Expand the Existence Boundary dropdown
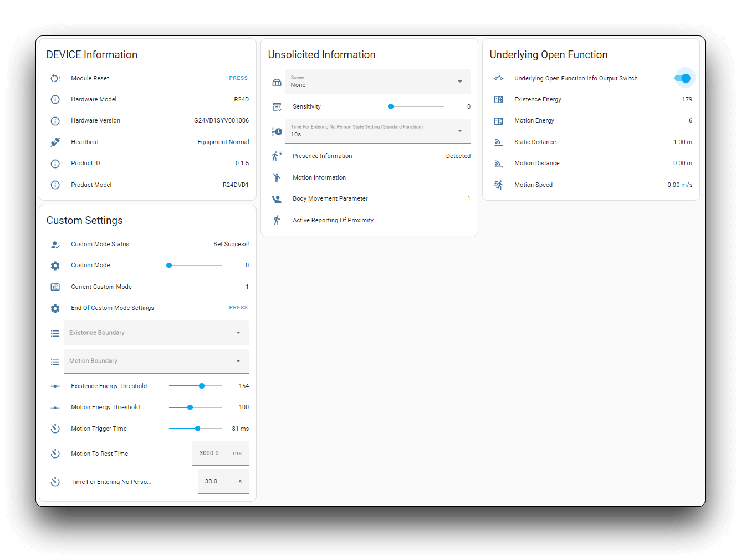 [x=156, y=333]
